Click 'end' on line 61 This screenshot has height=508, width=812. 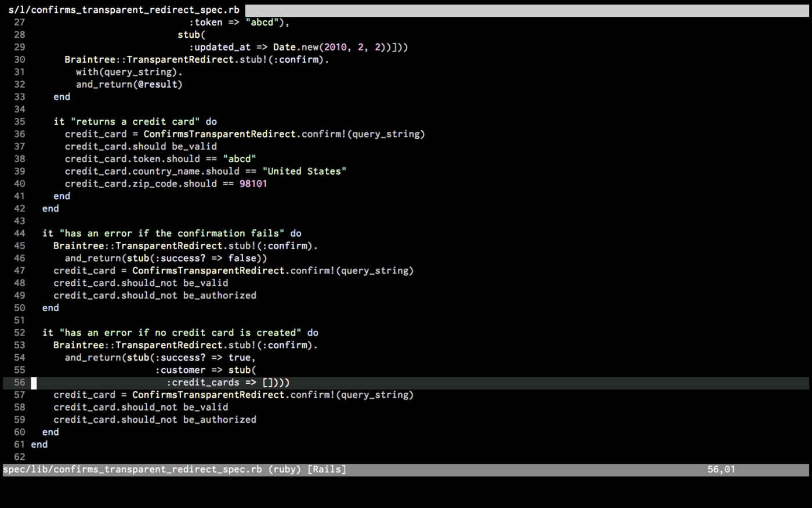tap(39, 445)
